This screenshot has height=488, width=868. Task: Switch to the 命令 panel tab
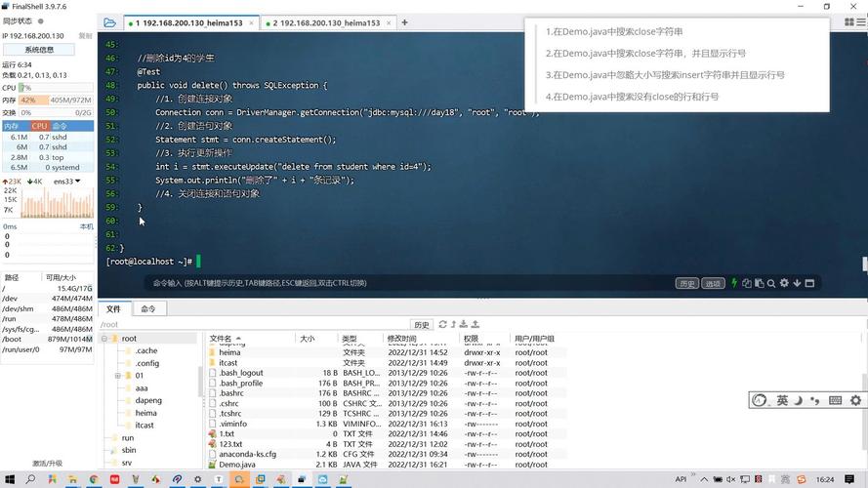[x=148, y=308]
